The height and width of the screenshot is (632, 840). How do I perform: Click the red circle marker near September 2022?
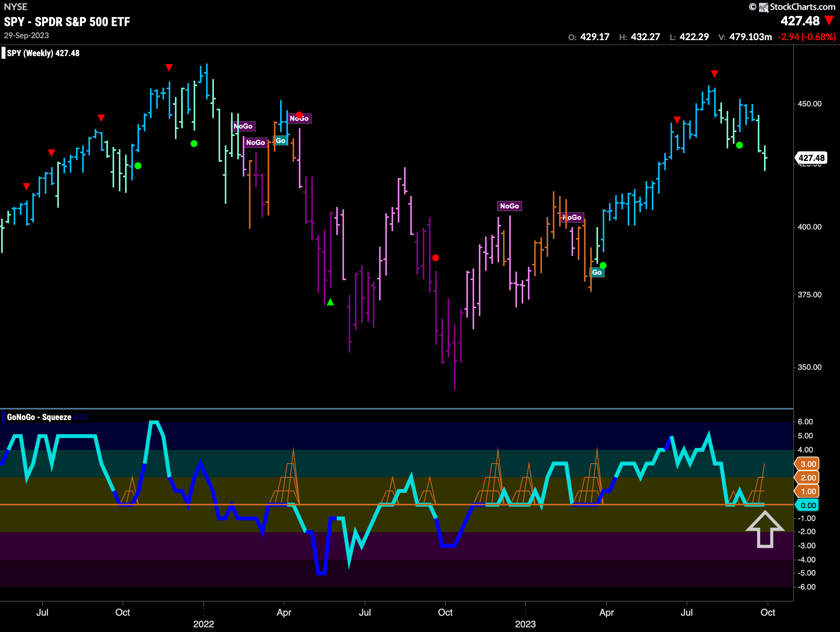coord(436,258)
